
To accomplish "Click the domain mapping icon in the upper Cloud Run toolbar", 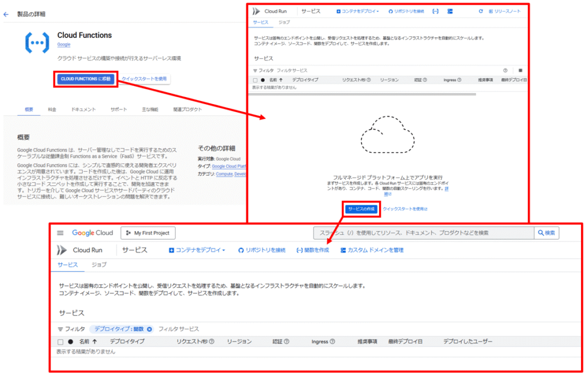I will (x=450, y=11).
